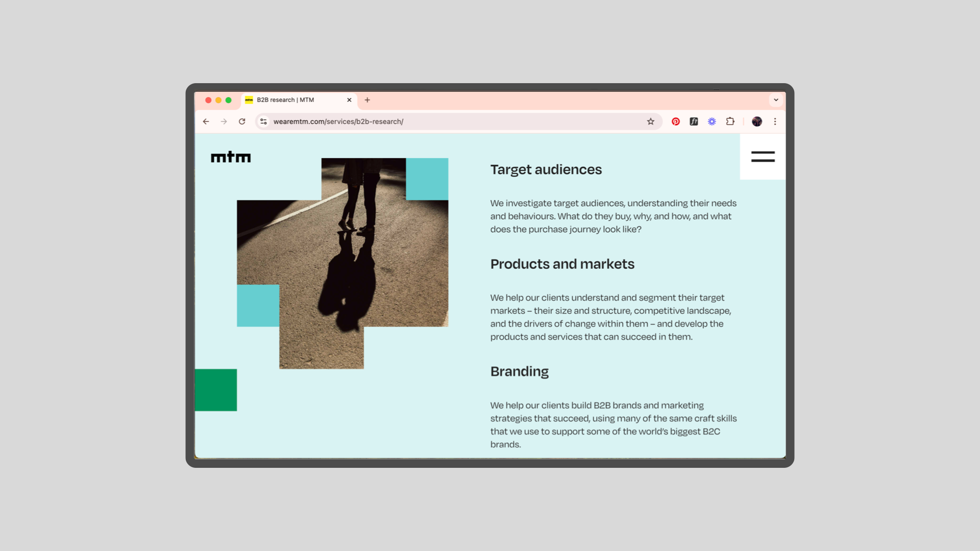The width and height of the screenshot is (980, 551).
Task: Reload the page with refresh icon
Action: point(242,121)
